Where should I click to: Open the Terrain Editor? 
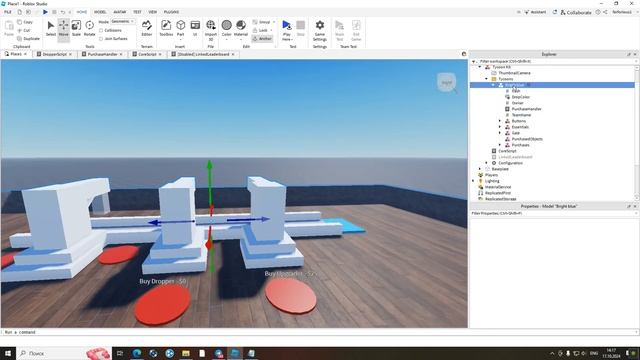point(147,29)
